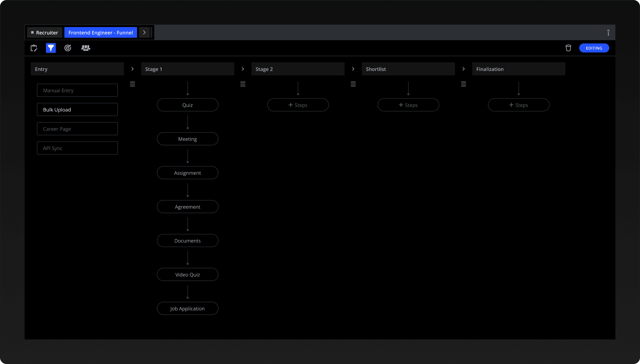Toggle the EDITING mode button
Screen dimensions: 640x364
click(594, 48)
